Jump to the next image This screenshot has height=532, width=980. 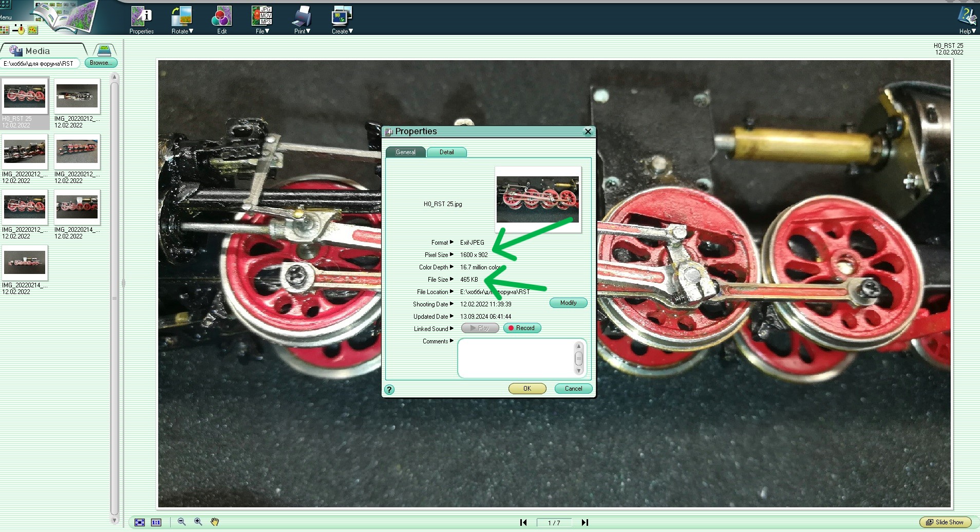tap(585, 522)
